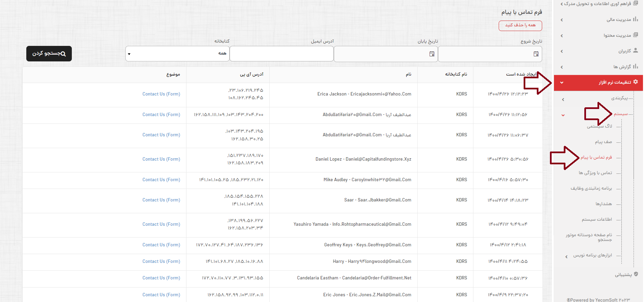644x302 pixels.
Task: Click the reports bar chart icon
Action: (636, 66)
